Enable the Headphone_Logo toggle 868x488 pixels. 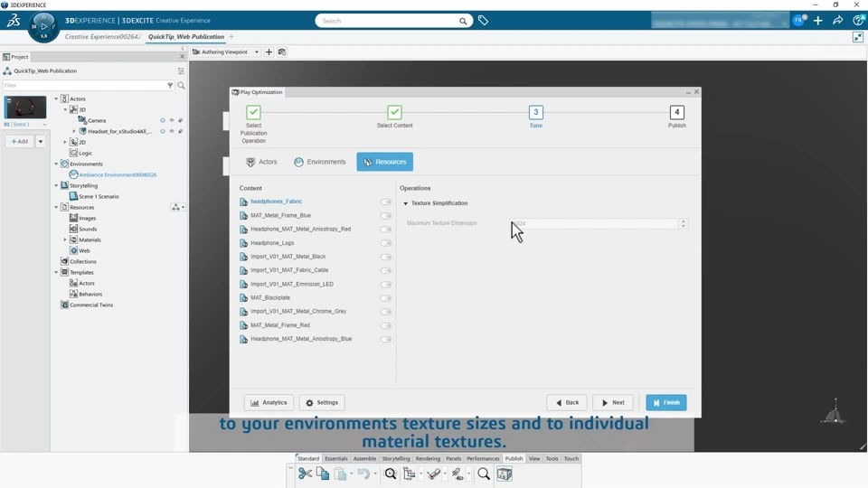click(x=386, y=243)
